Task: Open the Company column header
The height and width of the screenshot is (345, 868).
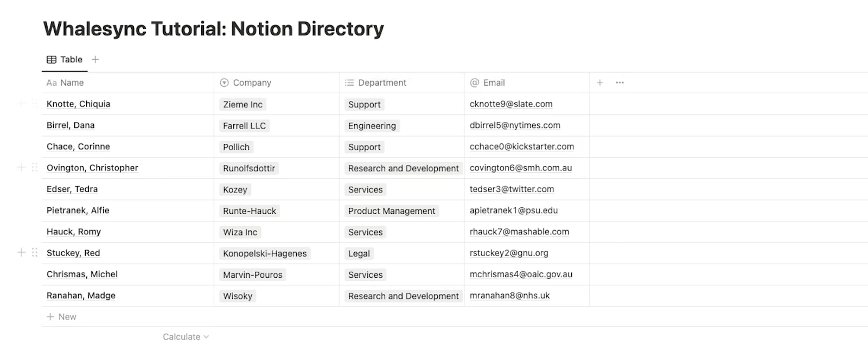Action: tap(277, 82)
